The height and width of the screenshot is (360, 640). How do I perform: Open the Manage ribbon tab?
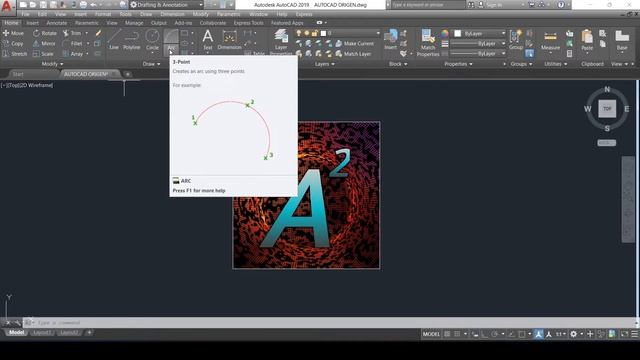[x=134, y=23]
